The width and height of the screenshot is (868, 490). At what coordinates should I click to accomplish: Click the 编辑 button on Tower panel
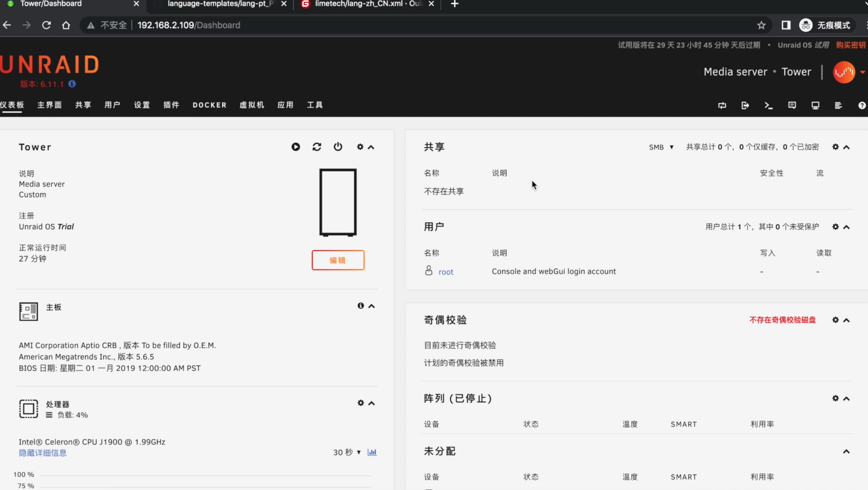[338, 260]
